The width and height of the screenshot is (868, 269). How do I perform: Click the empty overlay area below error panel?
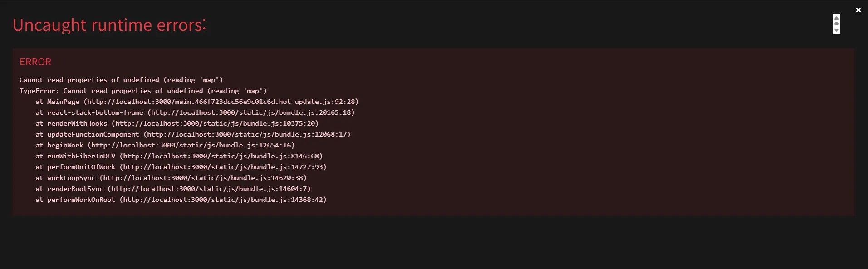[434, 243]
